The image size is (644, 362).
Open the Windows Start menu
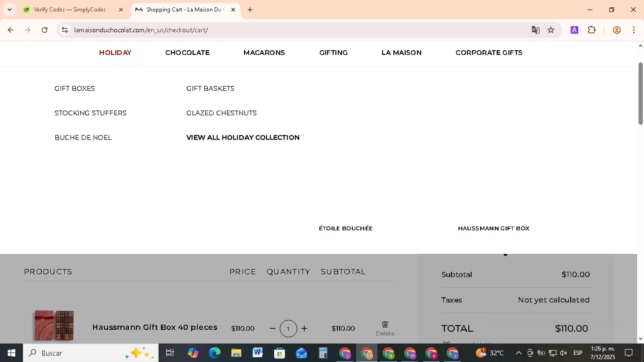tap(11, 353)
